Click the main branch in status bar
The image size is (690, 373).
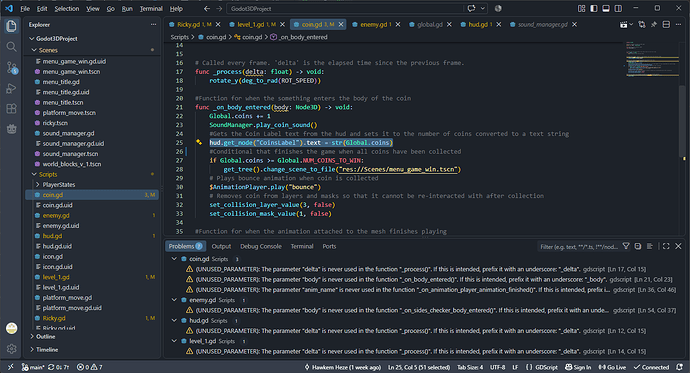pos(33,367)
